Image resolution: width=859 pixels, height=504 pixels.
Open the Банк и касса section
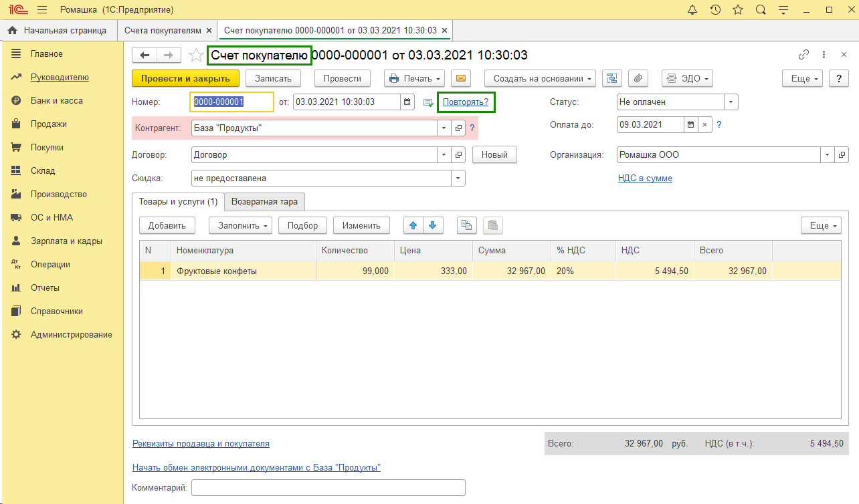[x=57, y=100]
